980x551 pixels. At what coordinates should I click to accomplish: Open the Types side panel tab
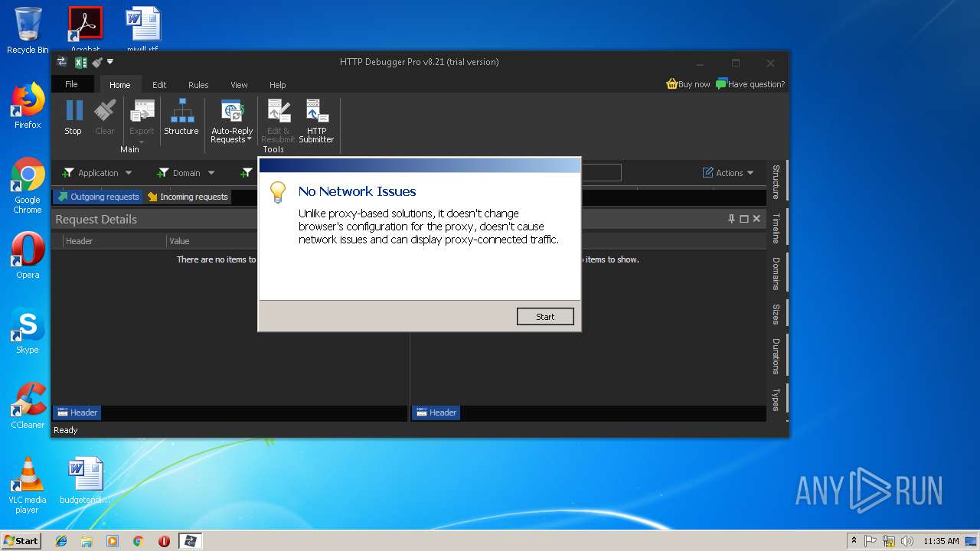coord(776,399)
